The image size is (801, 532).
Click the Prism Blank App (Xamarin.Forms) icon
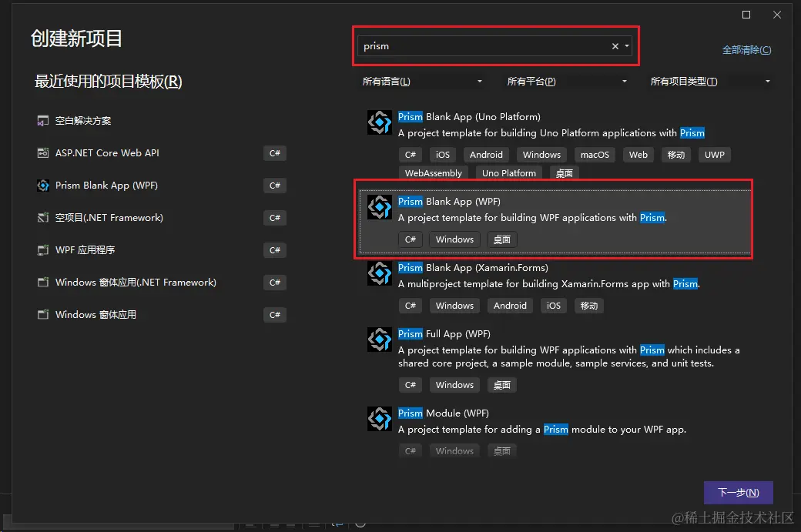click(x=380, y=273)
